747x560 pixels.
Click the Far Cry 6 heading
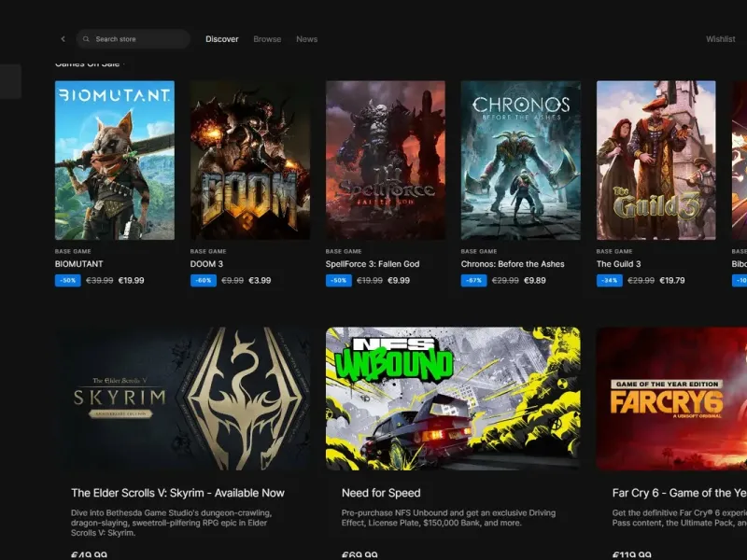pyautogui.click(x=680, y=493)
